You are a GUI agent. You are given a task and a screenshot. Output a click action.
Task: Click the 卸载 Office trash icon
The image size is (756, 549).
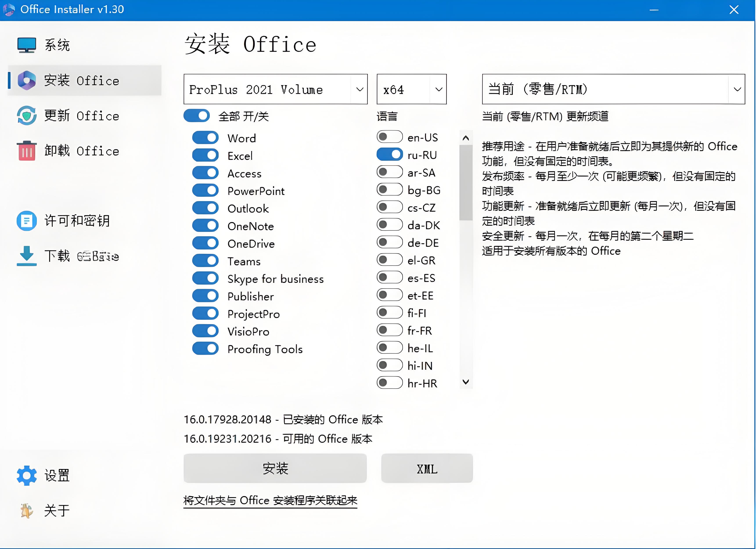click(x=26, y=150)
